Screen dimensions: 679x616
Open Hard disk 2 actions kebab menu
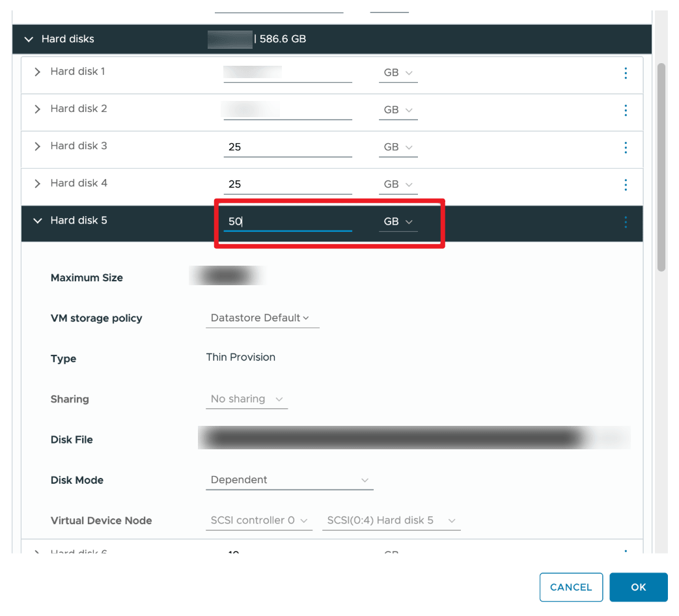click(x=626, y=110)
